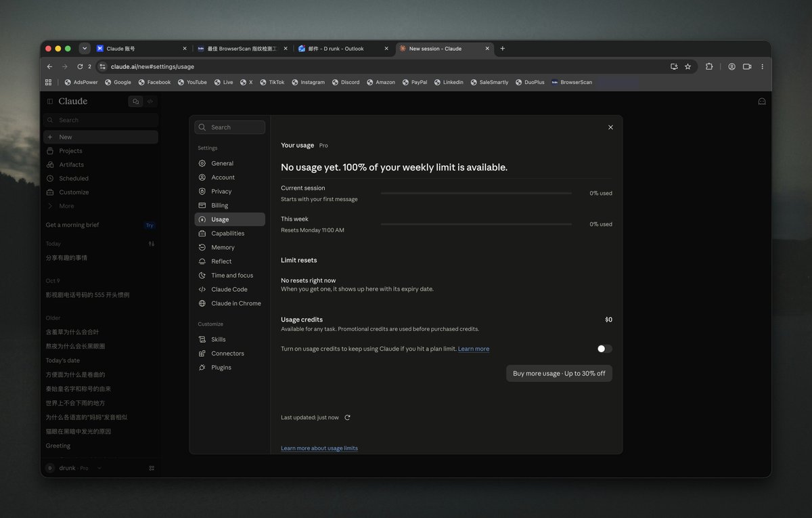This screenshot has height=518, width=812.
Task: Enable the usage credits toggle
Action: pyautogui.click(x=604, y=349)
